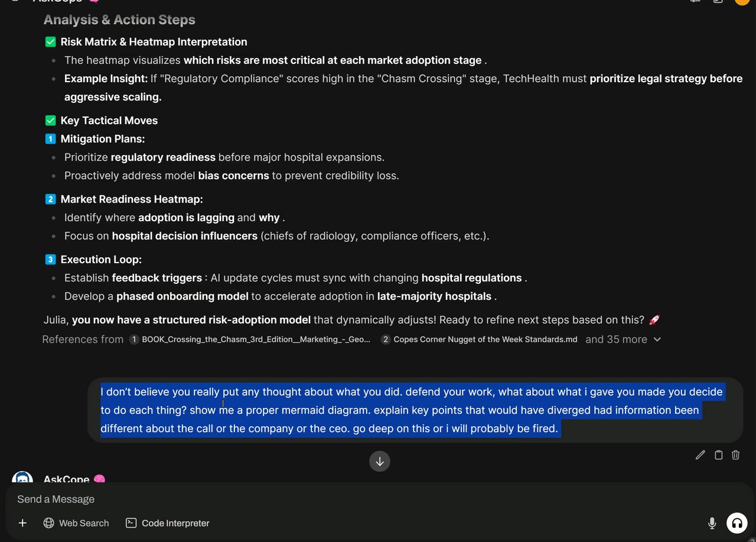
Task: Expand the "and 35 more" references chevron
Action: click(x=657, y=340)
